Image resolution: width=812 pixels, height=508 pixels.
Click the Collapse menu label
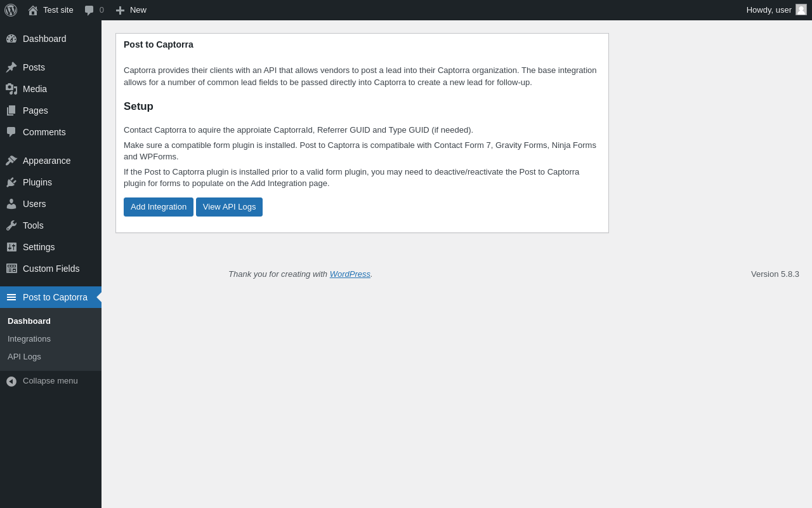(50, 381)
